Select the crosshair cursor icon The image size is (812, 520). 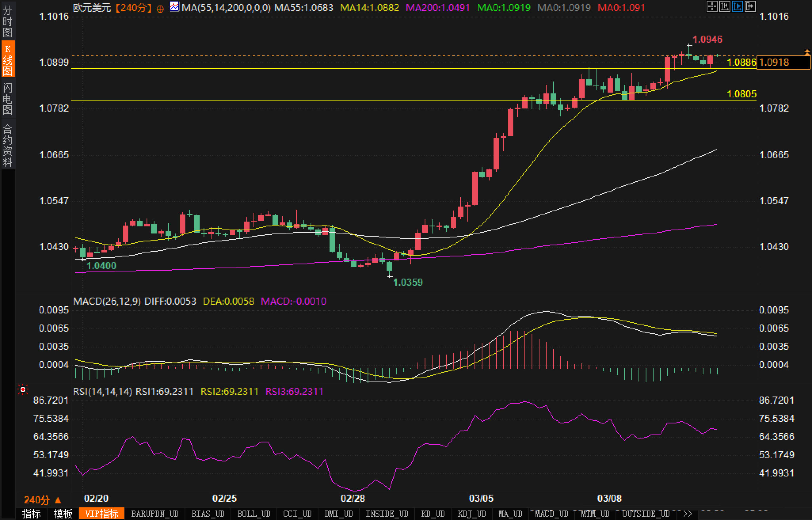(712, 6)
